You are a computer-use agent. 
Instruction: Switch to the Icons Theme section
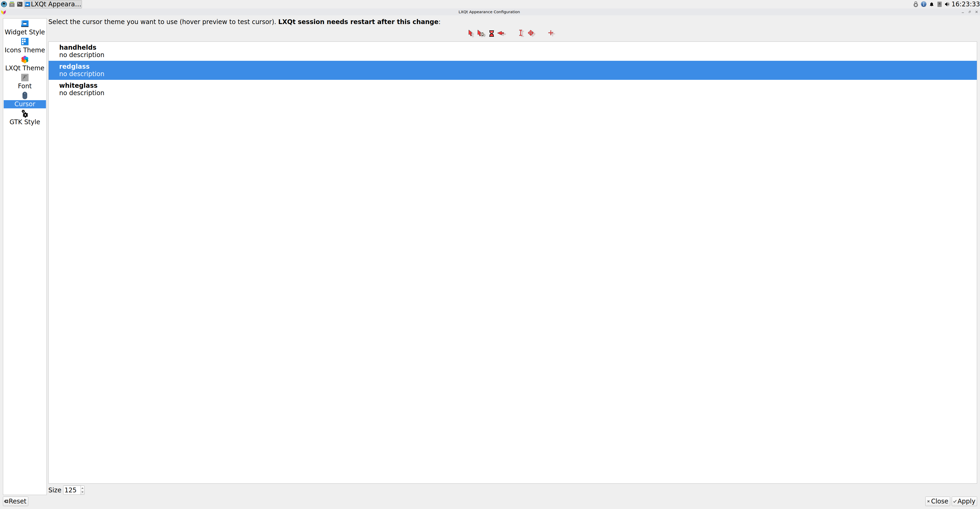pos(25,46)
